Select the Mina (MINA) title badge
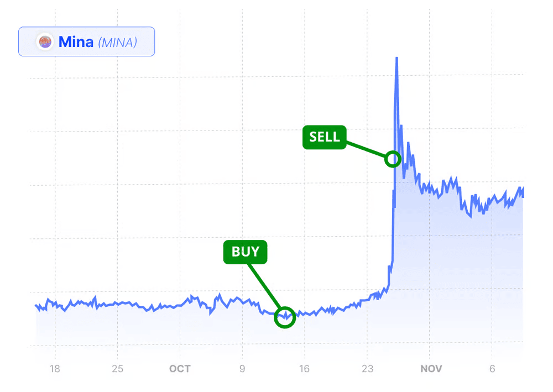 point(86,41)
